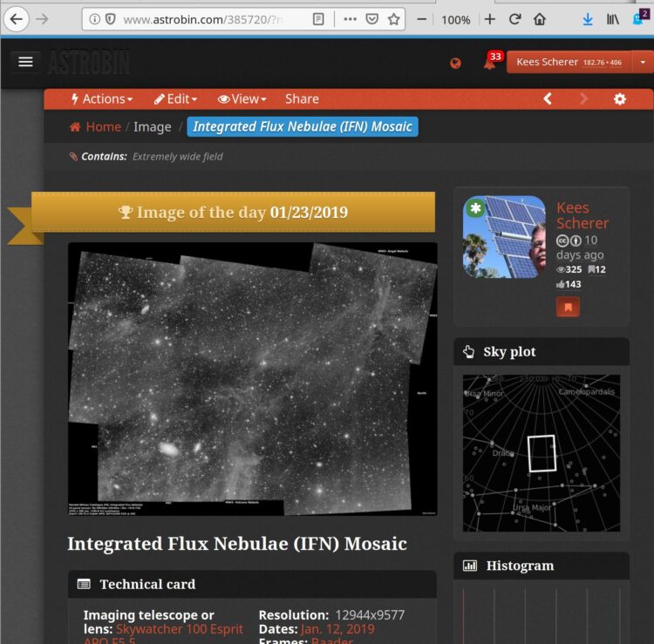Click the 325 views count

569,269
